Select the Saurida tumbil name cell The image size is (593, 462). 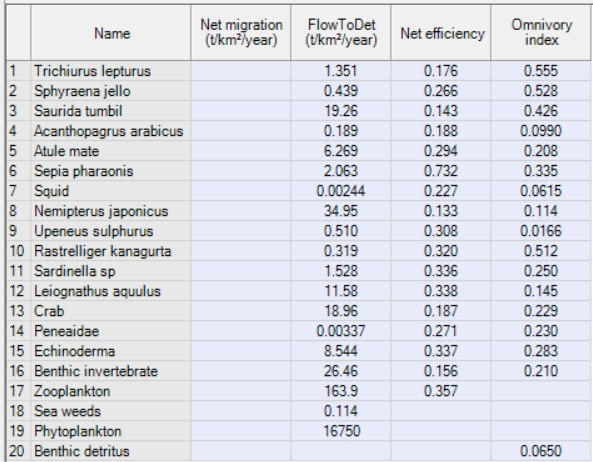111,111
